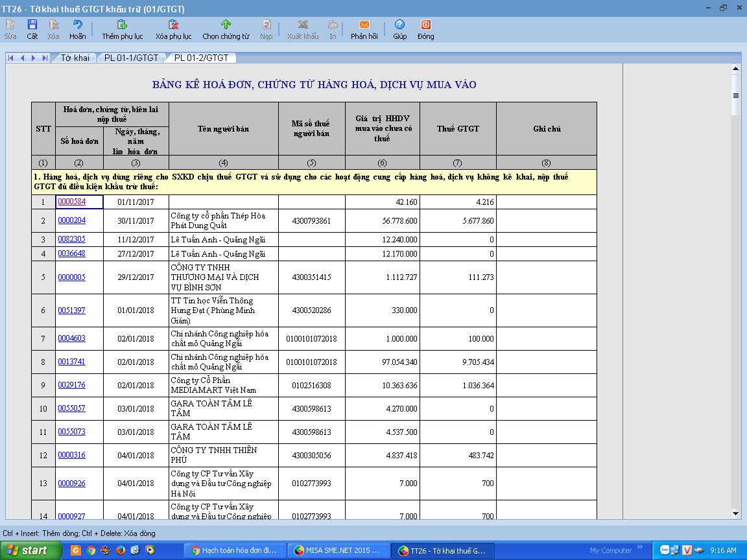This screenshot has height=560, width=747.
Task: Open invoice link 0051397
Action: point(71,310)
